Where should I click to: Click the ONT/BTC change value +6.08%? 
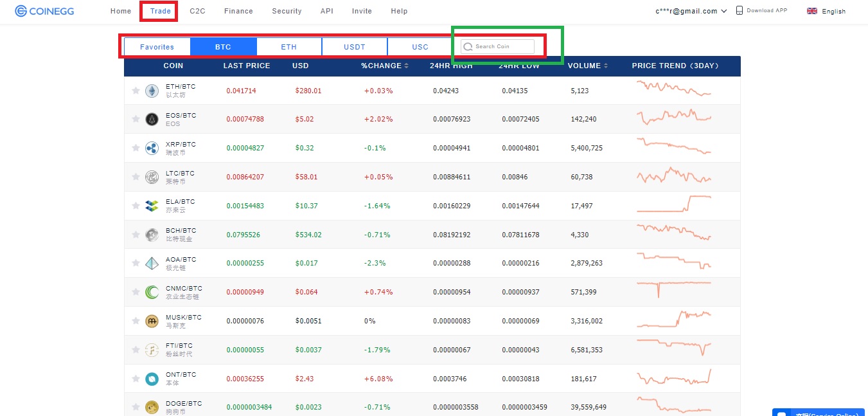[378, 379]
